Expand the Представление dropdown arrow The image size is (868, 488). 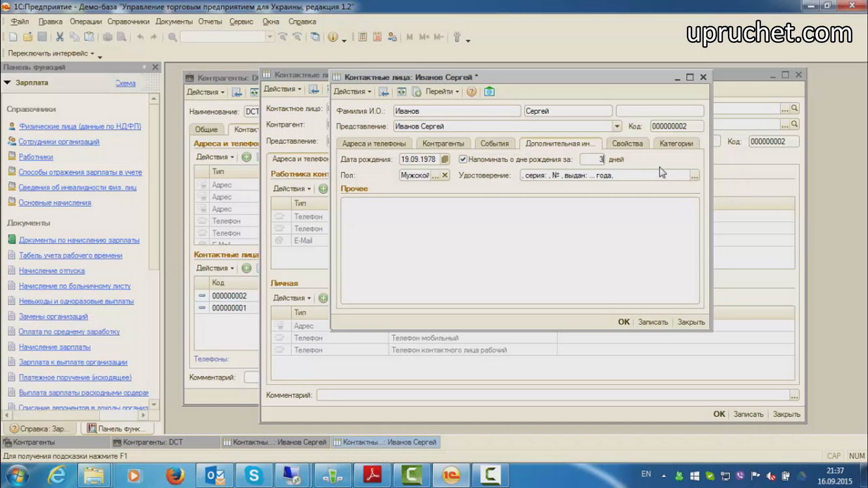coord(617,126)
